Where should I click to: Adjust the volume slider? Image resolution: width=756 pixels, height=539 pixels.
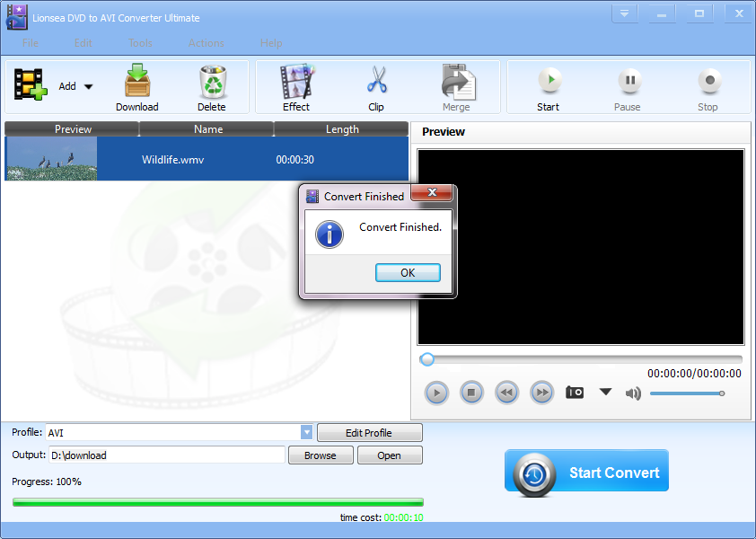point(687,393)
